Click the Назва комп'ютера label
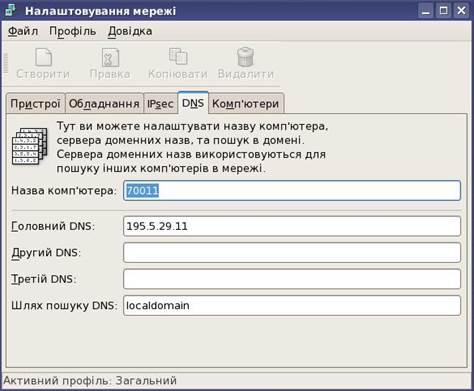The height and width of the screenshot is (391, 474). (64, 191)
